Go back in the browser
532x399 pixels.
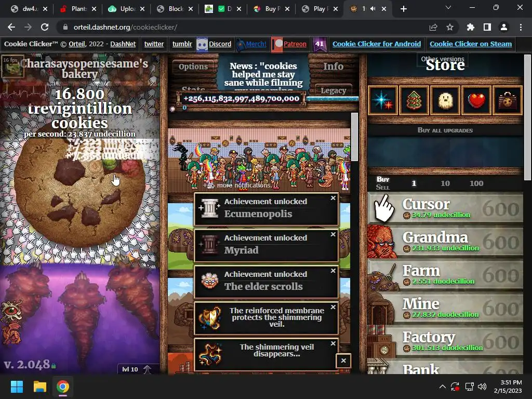pyautogui.click(x=11, y=27)
